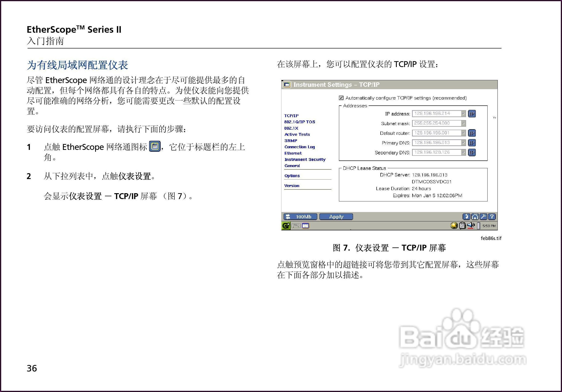Click the Addresses group label
The width and height of the screenshot is (562, 392).
[355, 106]
